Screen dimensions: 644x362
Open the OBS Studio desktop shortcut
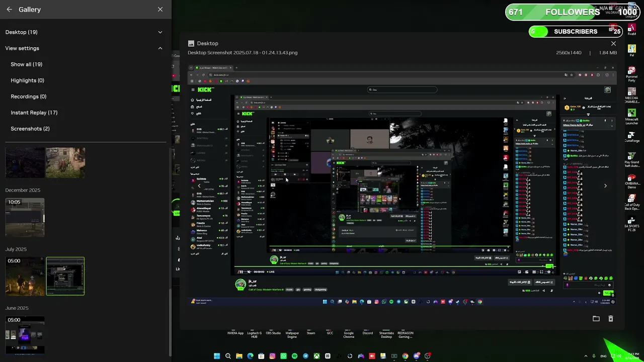(x=273, y=333)
